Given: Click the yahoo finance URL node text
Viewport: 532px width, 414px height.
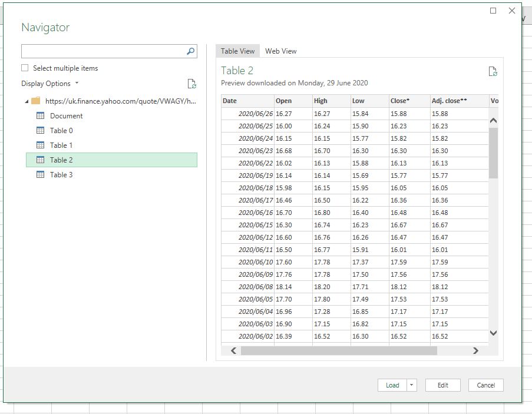Looking at the screenshot, I should (120, 101).
